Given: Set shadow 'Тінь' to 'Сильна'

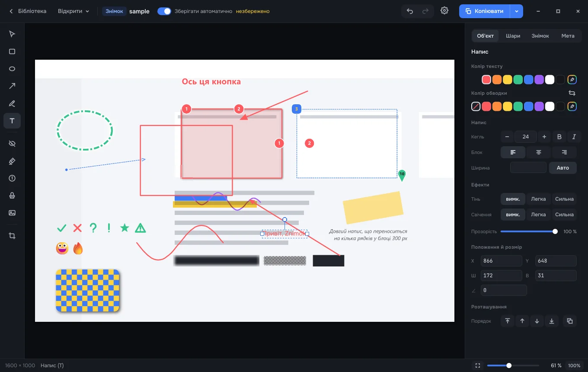Looking at the screenshot, I should (x=564, y=199).
